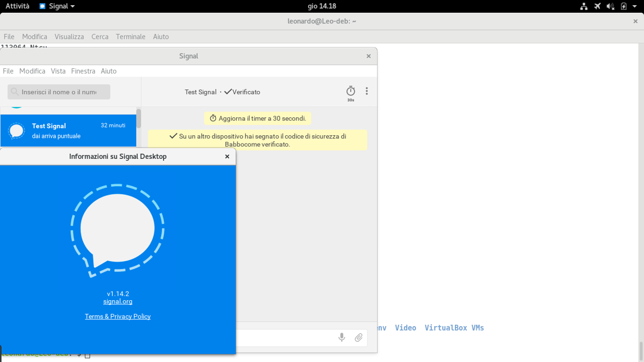Start a voice message with the microphone
The width and height of the screenshot is (644, 362).
341,338
